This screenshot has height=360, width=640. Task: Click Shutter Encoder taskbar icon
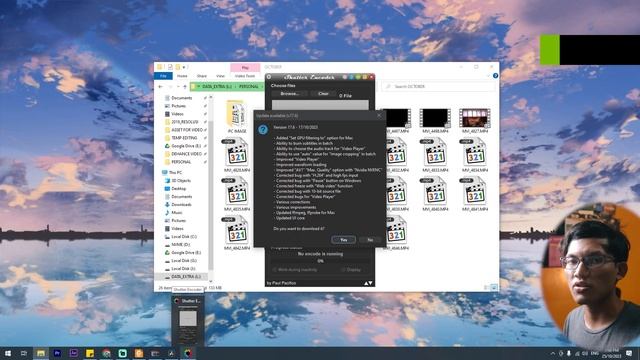click(188, 353)
